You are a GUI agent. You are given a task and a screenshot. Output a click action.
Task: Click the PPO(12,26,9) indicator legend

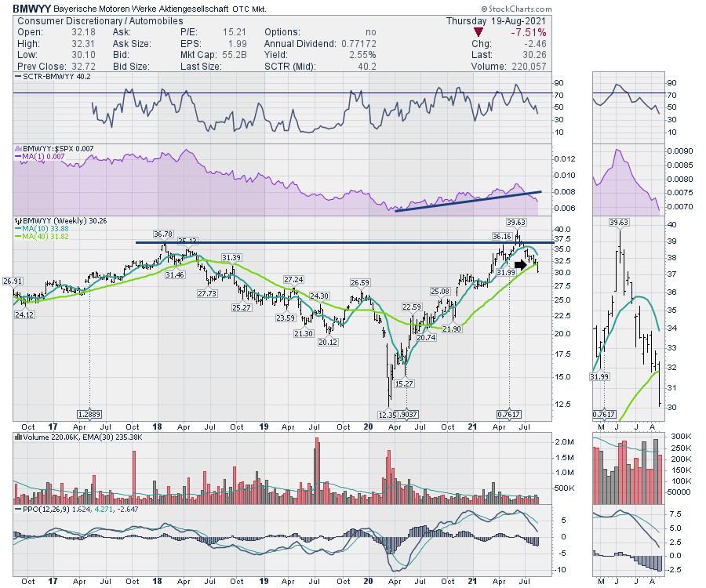point(77,510)
